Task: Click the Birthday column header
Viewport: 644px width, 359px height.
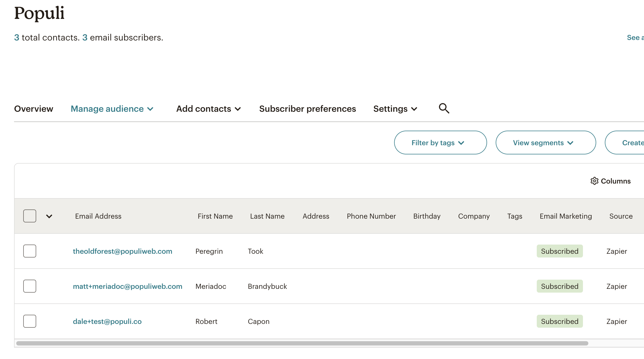Action: [427, 216]
